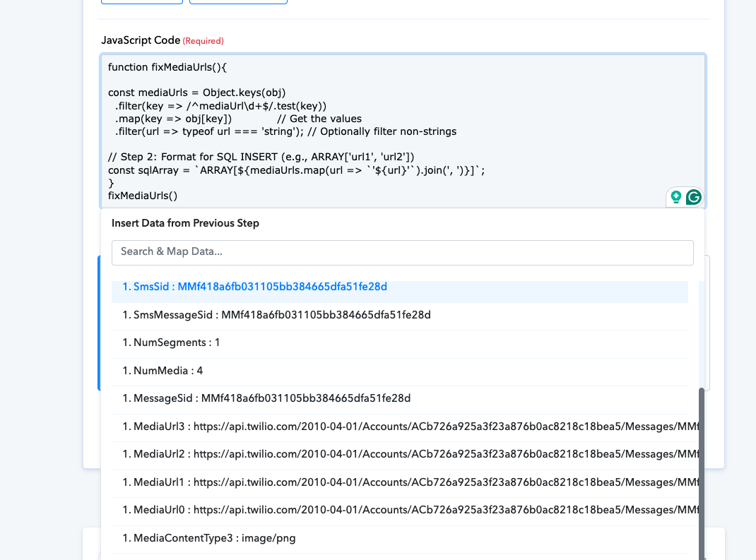Click the JavaScript Code field label
The width and height of the screenshot is (756, 560).
(x=141, y=40)
